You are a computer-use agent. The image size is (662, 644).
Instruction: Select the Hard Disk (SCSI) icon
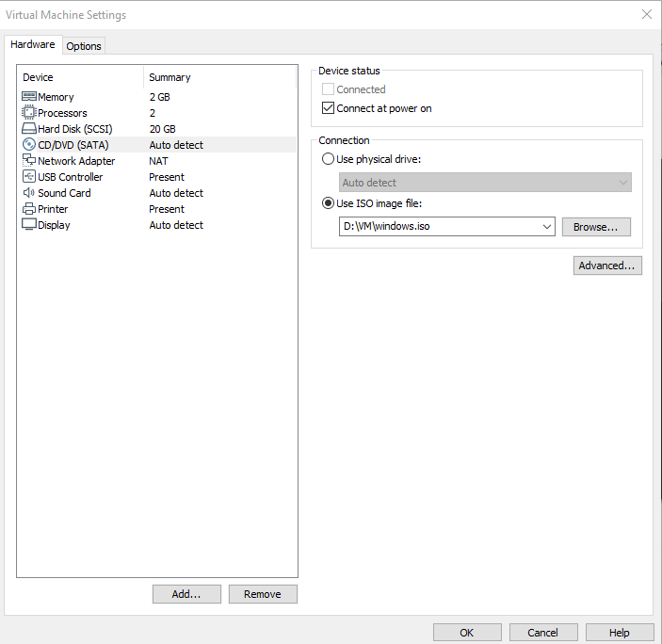29,129
